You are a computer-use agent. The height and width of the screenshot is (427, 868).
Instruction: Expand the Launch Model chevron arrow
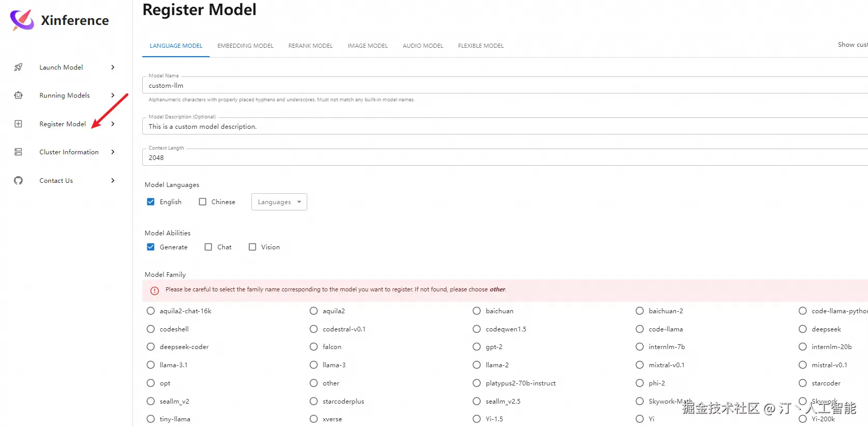click(x=113, y=67)
